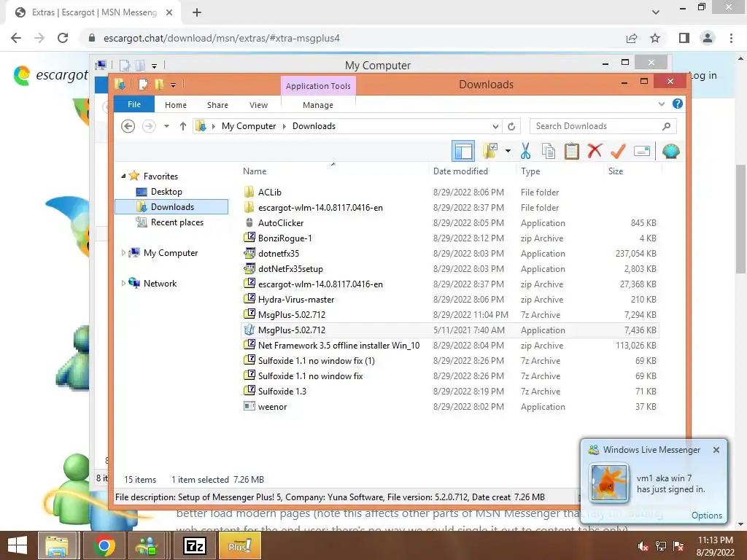Image resolution: width=747 pixels, height=560 pixels.
Task: Open Messenger Plus setup taskbar icon
Action: click(x=239, y=545)
